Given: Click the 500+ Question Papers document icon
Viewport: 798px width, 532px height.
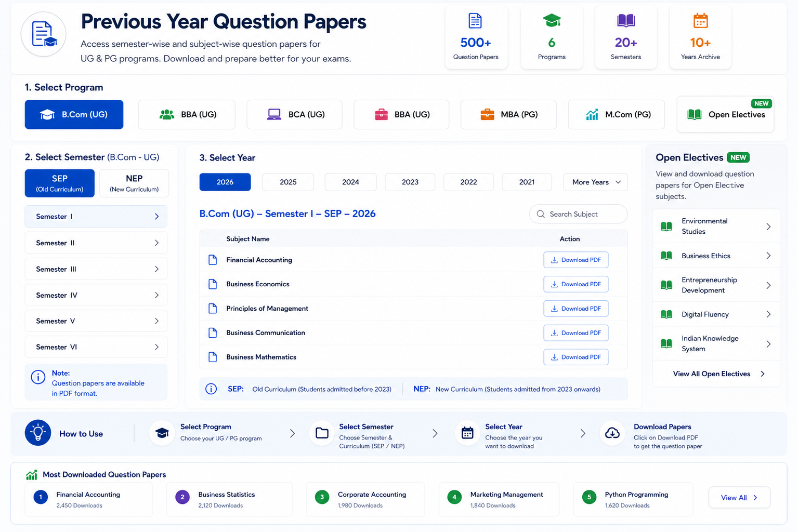Looking at the screenshot, I should pos(475,21).
